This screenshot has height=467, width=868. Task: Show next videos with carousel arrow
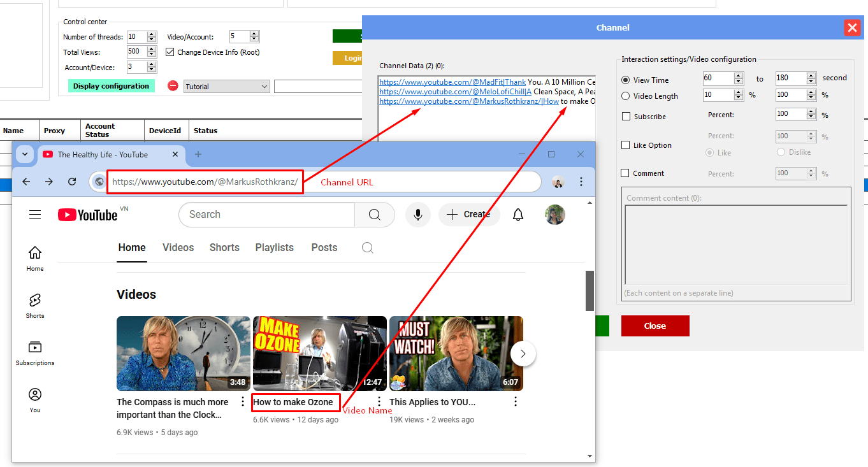pos(523,353)
